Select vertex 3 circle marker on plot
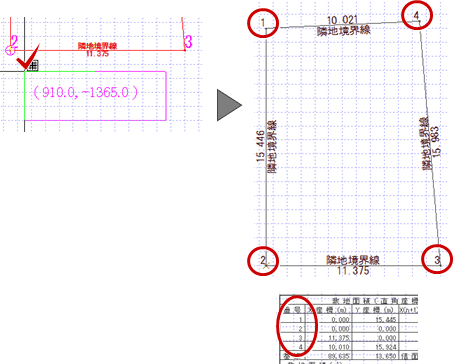The width and height of the screenshot is (455, 364). tap(437, 259)
